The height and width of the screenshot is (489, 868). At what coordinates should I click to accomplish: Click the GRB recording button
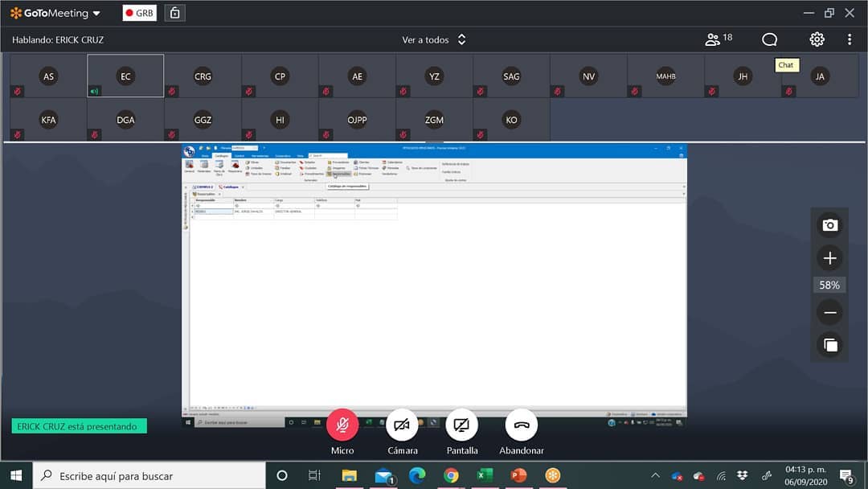[x=140, y=13]
